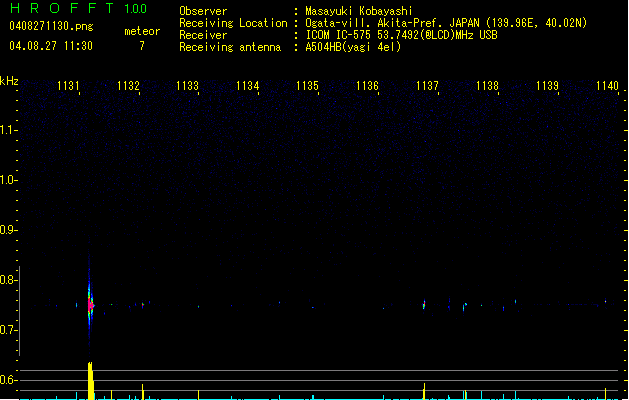Screen dimensions: 629x400
Task: Select Ogata-vill. Akita-Pref. JAPAN location text
Action: [x=446, y=23]
